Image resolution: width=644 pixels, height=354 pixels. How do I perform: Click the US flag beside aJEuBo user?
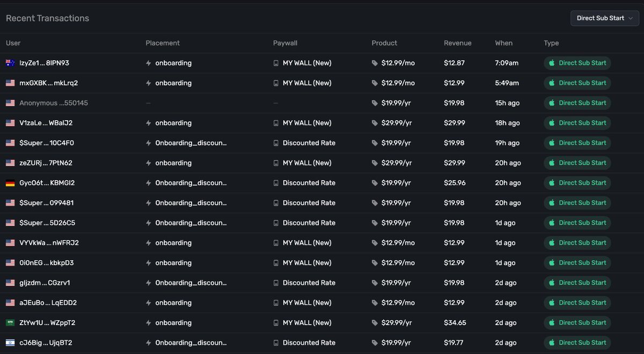tap(10, 303)
